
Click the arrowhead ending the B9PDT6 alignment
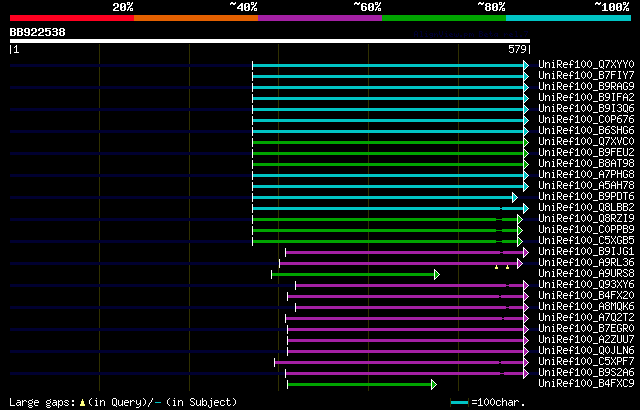click(515, 197)
